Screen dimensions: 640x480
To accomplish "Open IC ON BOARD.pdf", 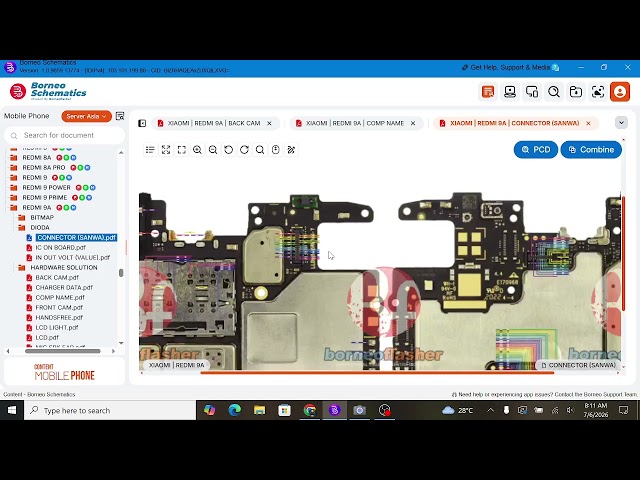I will (x=60, y=247).
